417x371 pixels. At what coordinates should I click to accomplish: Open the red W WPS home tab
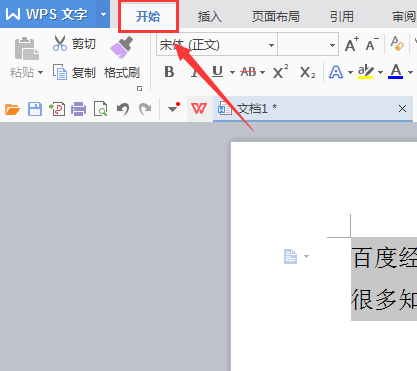click(199, 109)
